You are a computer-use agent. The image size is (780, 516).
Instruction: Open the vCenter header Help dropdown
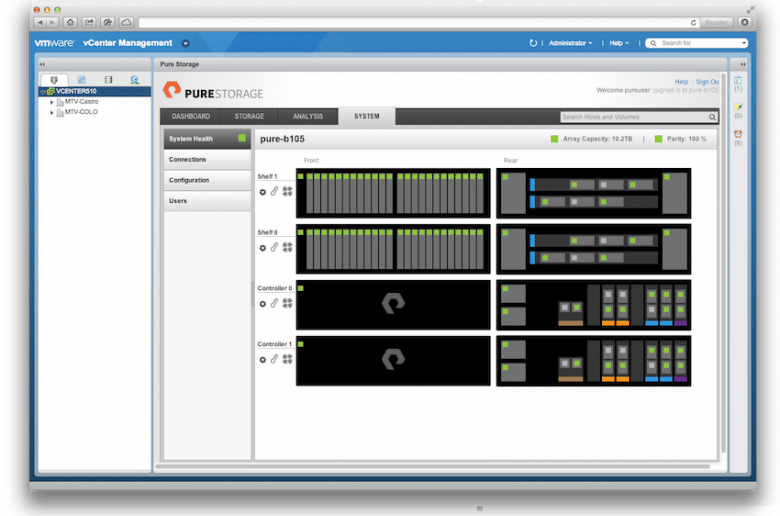(x=619, y=43)
